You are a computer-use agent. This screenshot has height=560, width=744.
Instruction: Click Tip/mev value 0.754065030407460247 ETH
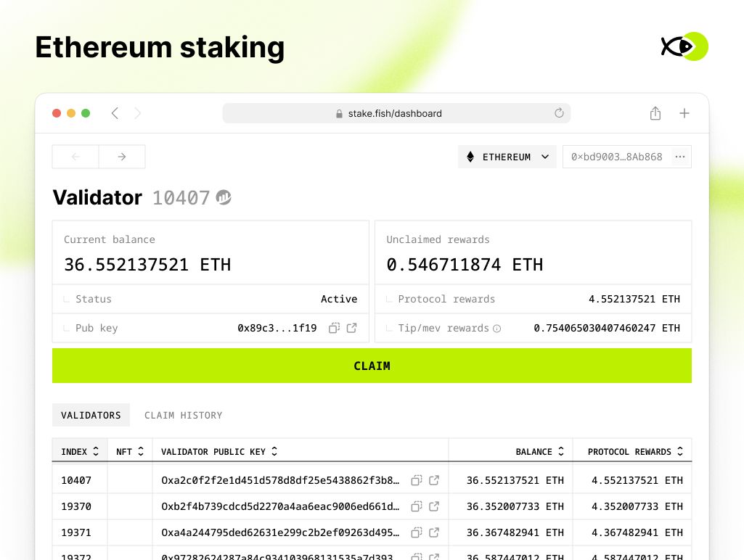[606, 328]
